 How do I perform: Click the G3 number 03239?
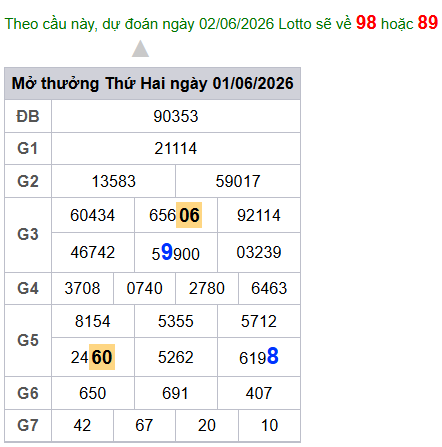(259, 252)
